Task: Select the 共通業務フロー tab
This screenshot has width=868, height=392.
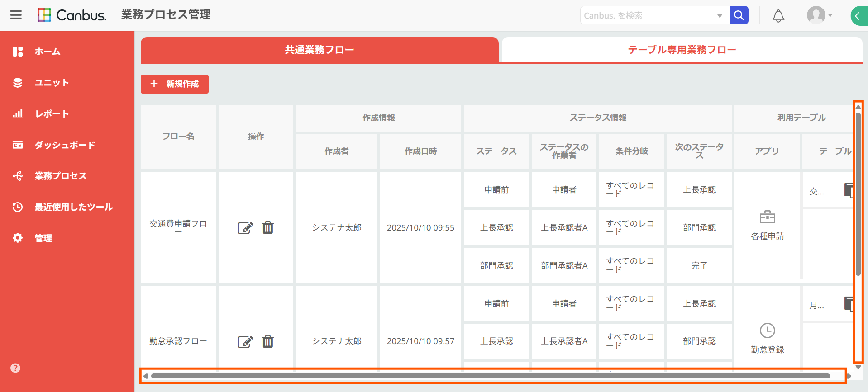Action: pos(320,50)
